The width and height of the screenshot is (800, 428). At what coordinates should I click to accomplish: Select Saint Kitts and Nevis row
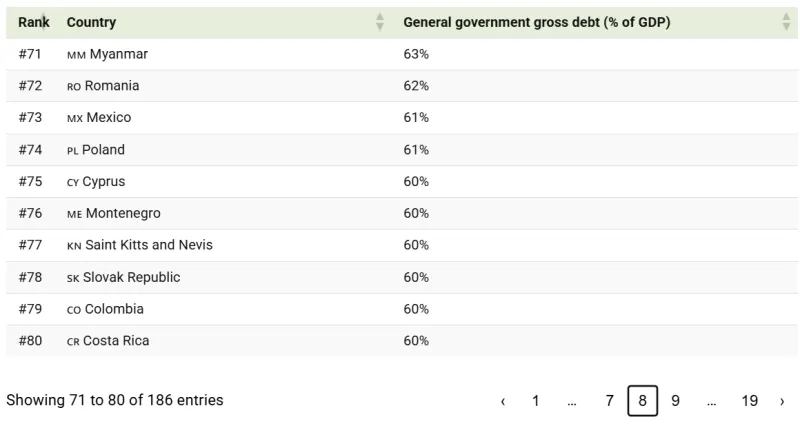click(402, 245)
